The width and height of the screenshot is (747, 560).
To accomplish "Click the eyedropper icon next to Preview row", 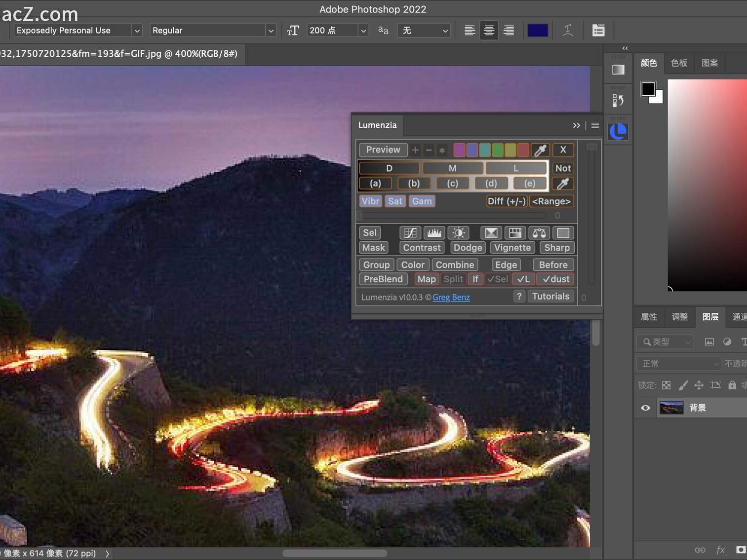I will 541,150.
